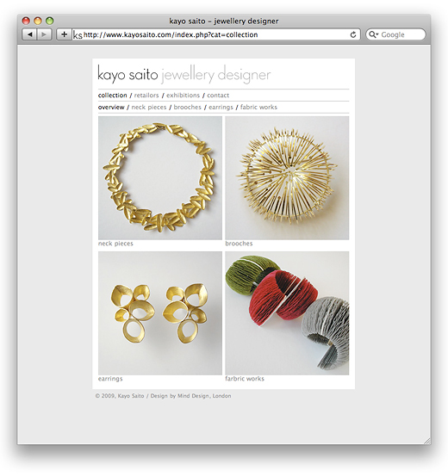Click the green zoom window button
This screenshot has width=448, height=476.
coord(50,21)
